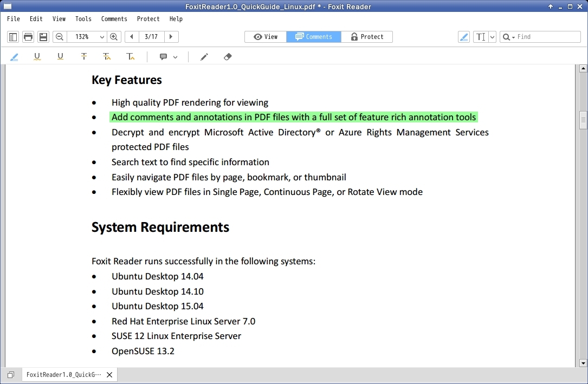The width and height of the screenshot is (588, 384).
Task: Expand the note comment type dropdown arrow
Action: click(x=175, y=57)
